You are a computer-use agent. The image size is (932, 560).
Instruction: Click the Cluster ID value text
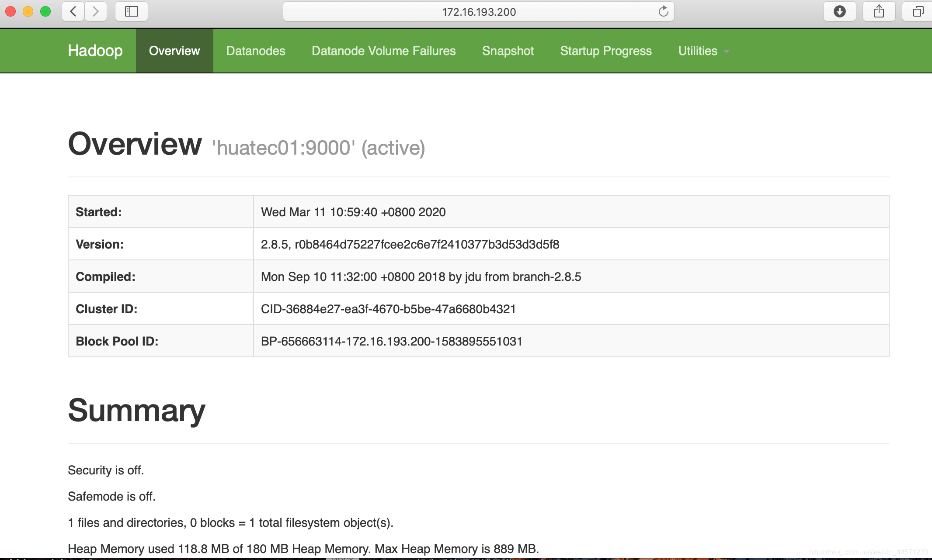[388, 309]
